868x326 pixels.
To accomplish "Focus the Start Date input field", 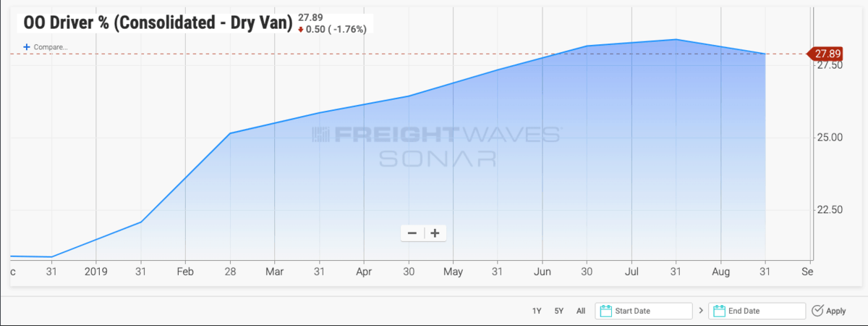I will (647, 311).
